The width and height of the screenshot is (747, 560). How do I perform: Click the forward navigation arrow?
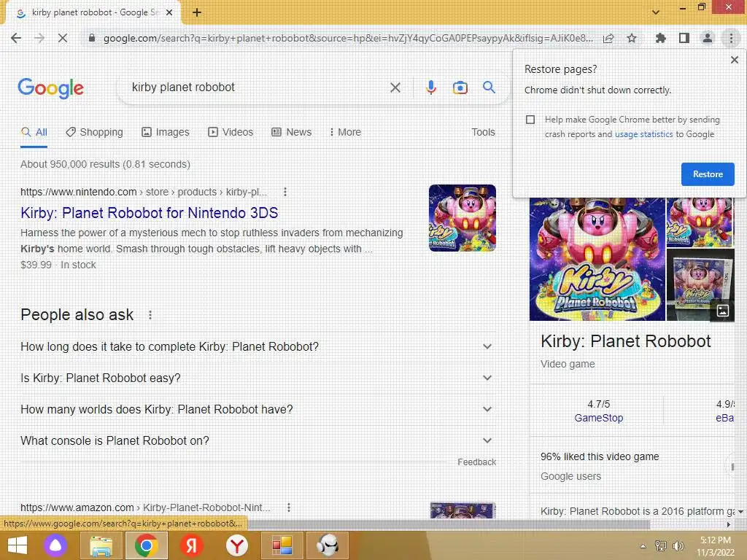coord(39,38)
